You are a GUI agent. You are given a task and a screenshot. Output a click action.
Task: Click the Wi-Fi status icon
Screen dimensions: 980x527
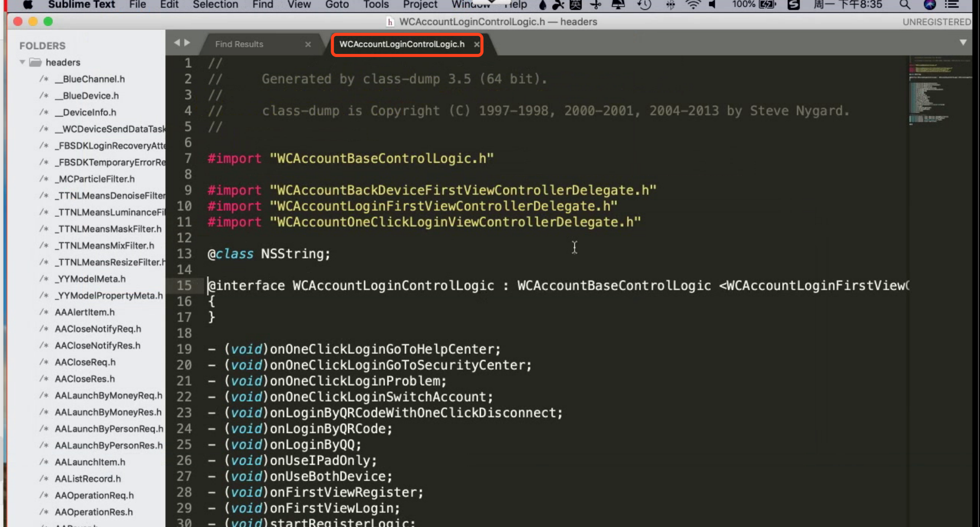(x=693, y=5)
